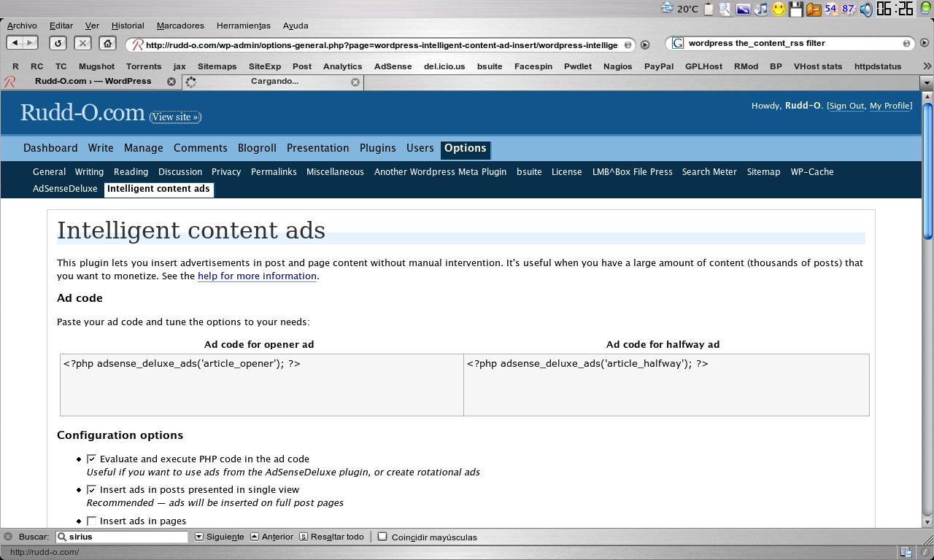Click in the halfway ad code textarea
The width and height of the screenshot is (934, 560).
coord(666,385)
